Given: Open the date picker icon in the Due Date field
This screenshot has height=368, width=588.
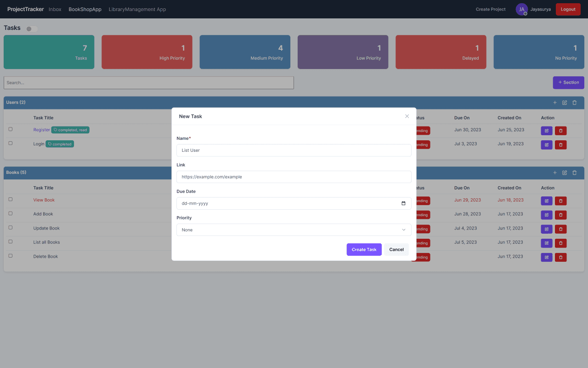Looking at the screenshot, I should (x=403, y=203).
